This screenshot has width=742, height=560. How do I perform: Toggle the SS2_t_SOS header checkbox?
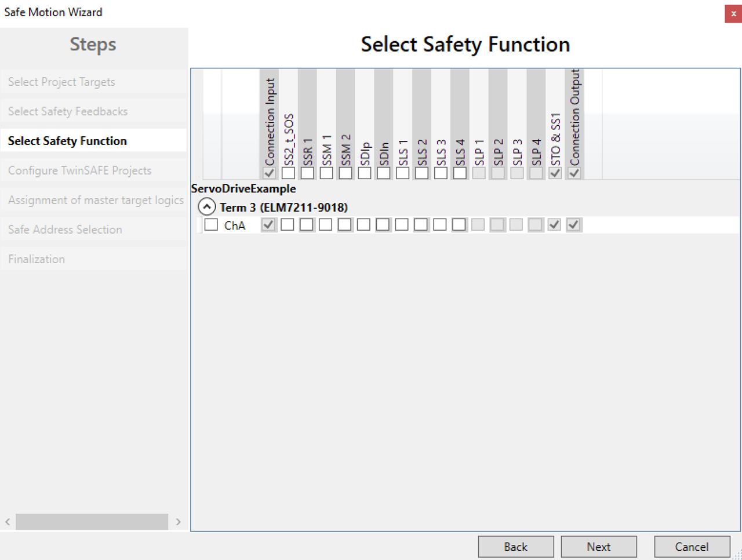[x=288, y=173]
